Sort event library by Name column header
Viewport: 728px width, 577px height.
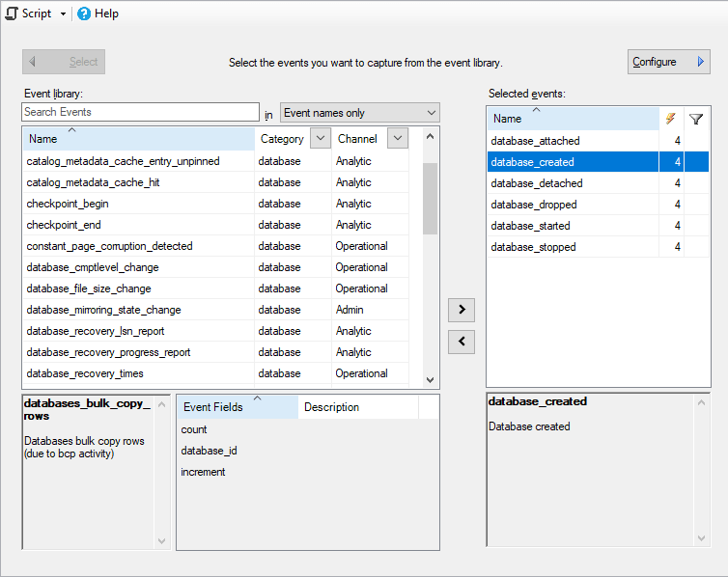pyautogui.click(x=138, y=139)
